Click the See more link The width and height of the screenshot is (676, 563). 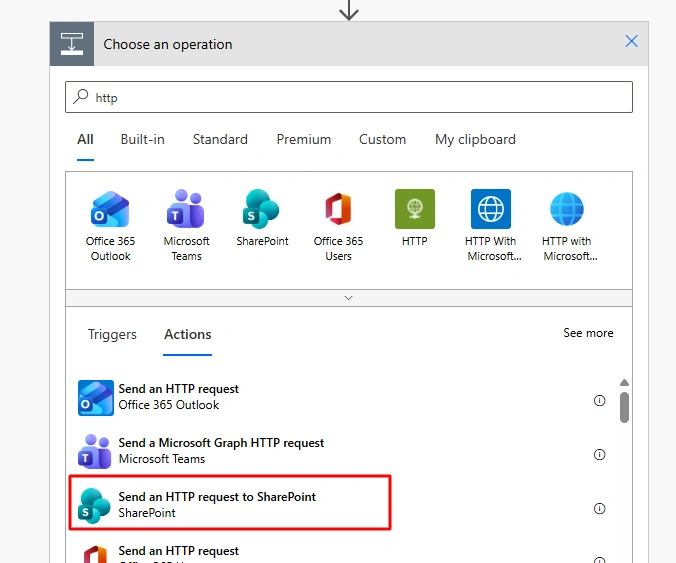click(x=588, y=333)
